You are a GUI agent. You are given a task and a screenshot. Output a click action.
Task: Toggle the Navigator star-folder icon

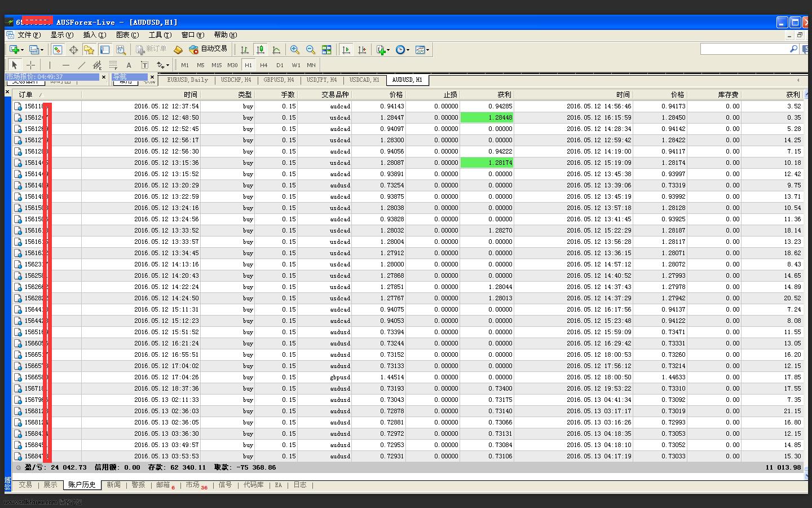(x=89, y=50)
